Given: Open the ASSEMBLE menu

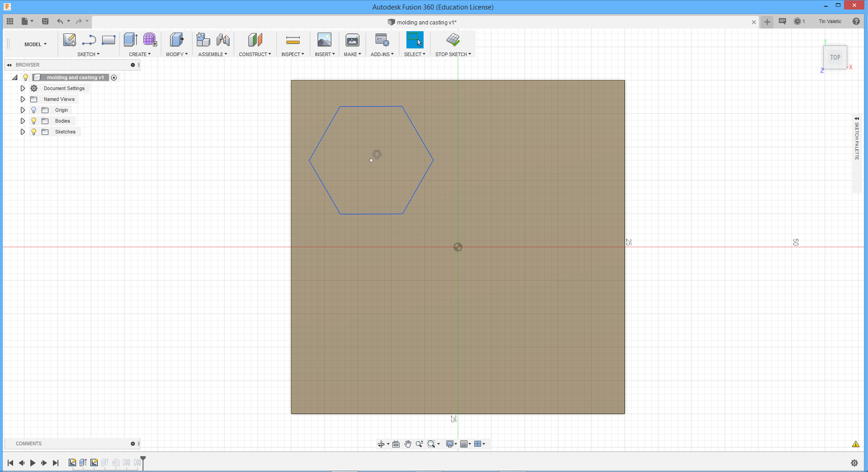Looking at the screenshot, I should pos(213,54).
